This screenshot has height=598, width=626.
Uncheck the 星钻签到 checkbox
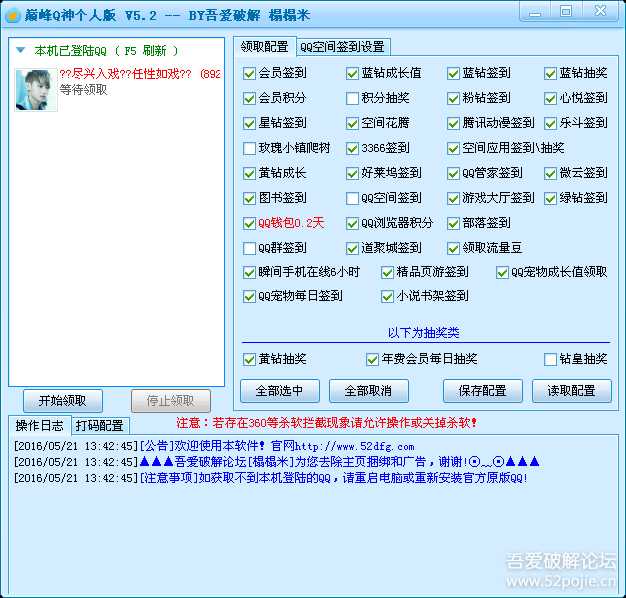coord(250,123)
